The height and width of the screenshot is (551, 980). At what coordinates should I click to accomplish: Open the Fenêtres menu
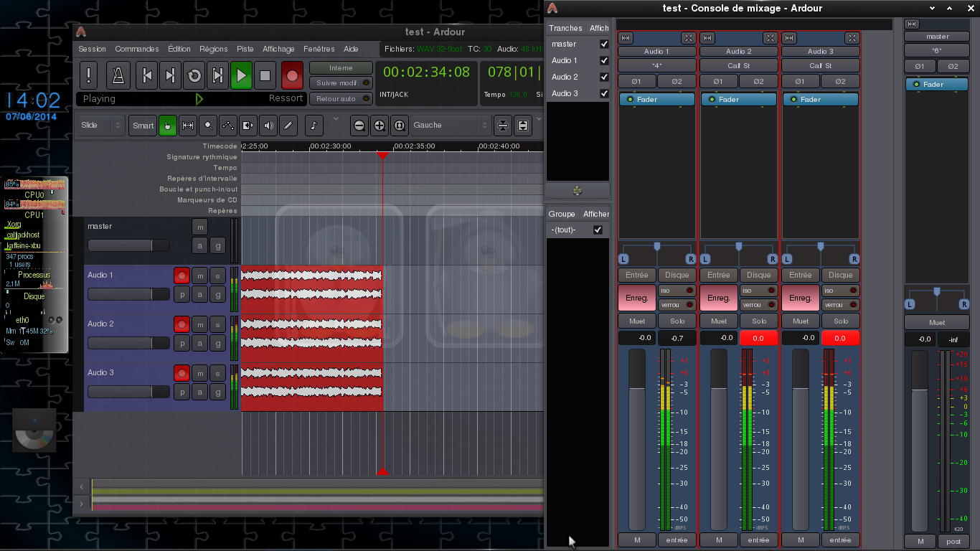coord(319,49)
